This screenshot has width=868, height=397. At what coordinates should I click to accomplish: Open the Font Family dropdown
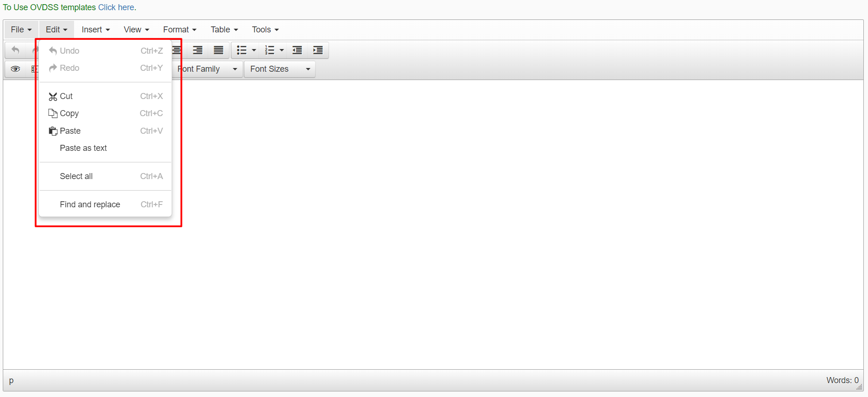(207, 69)
